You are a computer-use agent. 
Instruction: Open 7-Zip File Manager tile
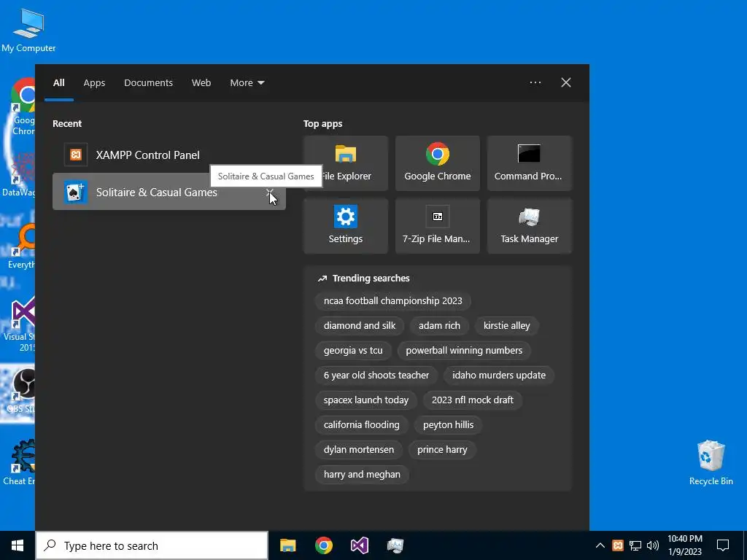pos(438,226)
